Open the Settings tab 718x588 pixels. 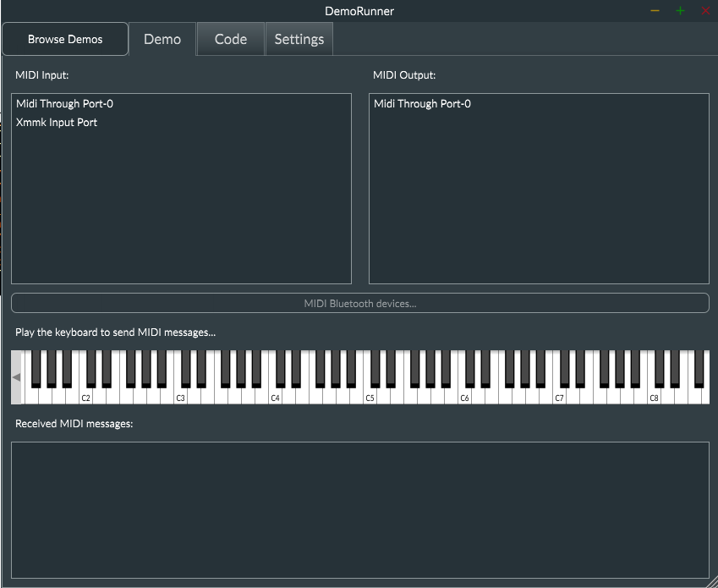coord(299,40)
